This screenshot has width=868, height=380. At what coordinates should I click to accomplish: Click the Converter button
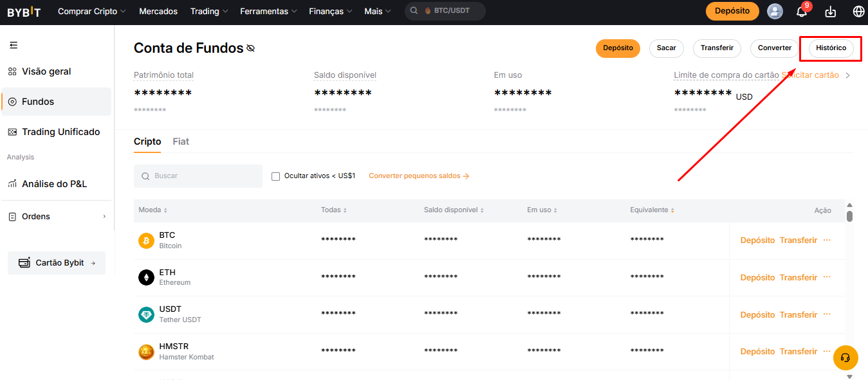(x=775, y=48)
